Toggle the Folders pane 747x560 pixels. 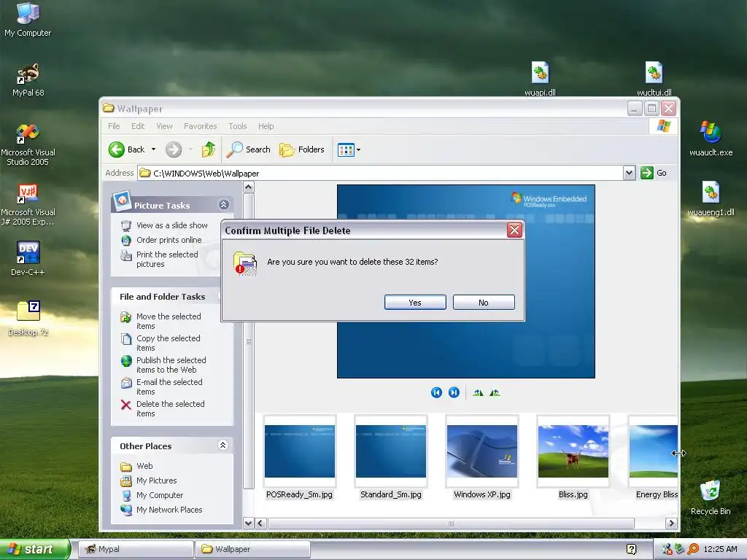[301, 149]
